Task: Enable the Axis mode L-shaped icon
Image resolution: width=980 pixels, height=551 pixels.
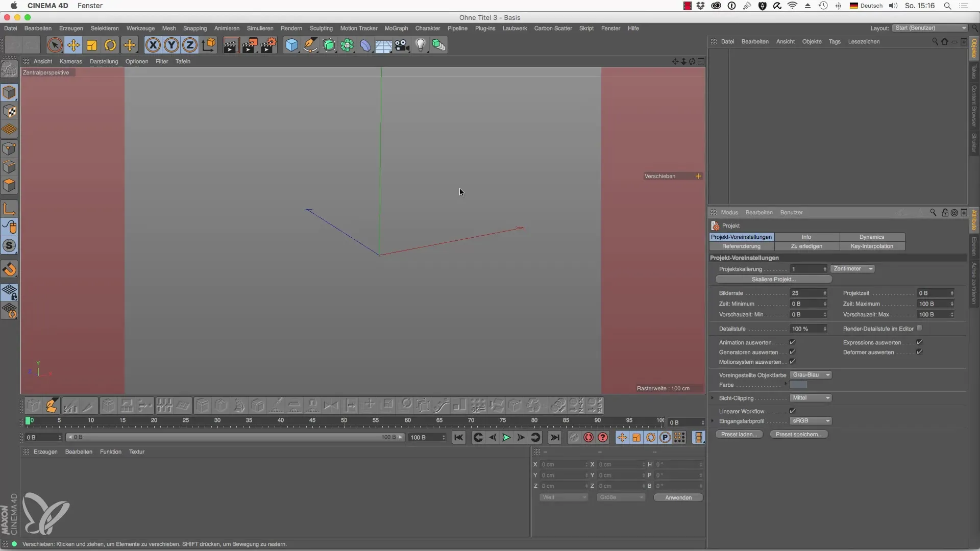Action: point(10,209)
